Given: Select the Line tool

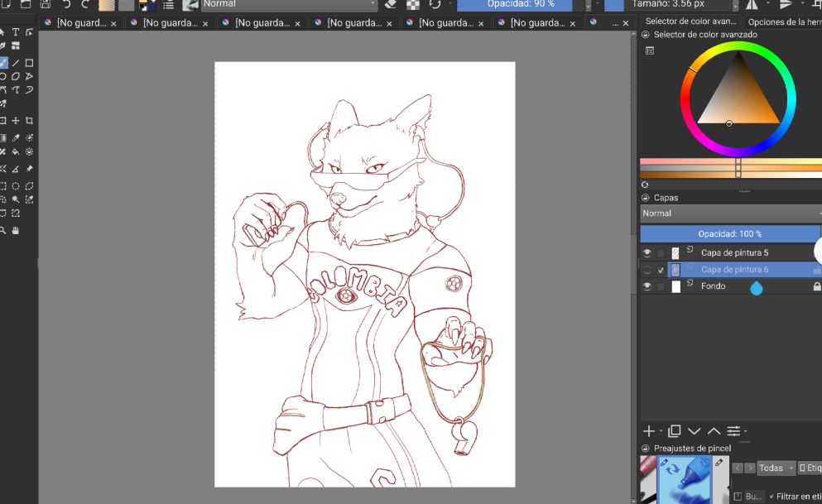Looking at the screenshot, I should [16, 63].
